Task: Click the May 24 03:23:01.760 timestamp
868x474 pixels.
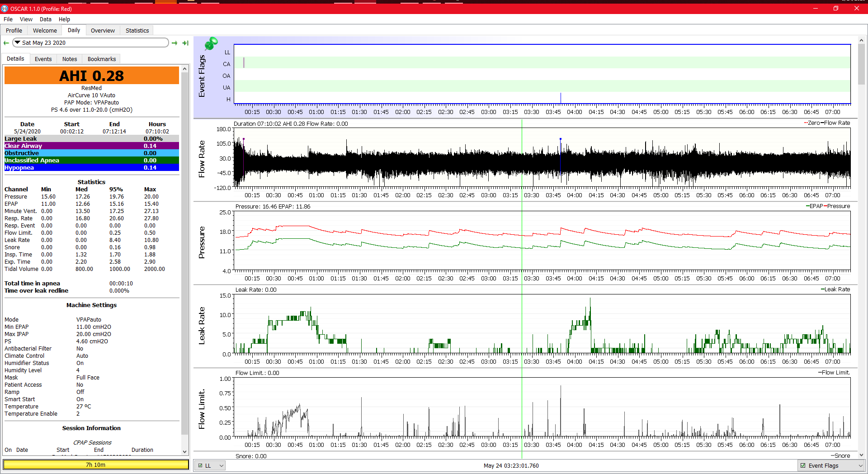Action: (x=511, y=466)
